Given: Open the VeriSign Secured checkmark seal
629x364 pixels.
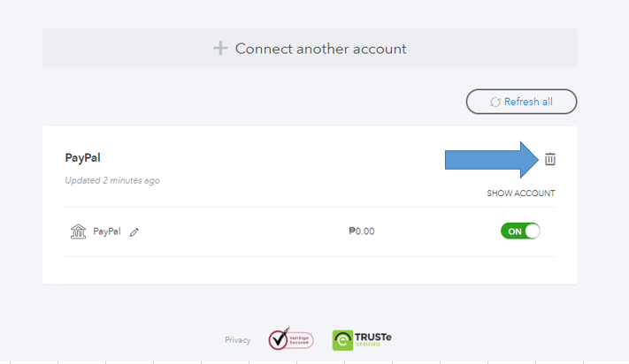Looking at the screenshot, I should point(279,339).
